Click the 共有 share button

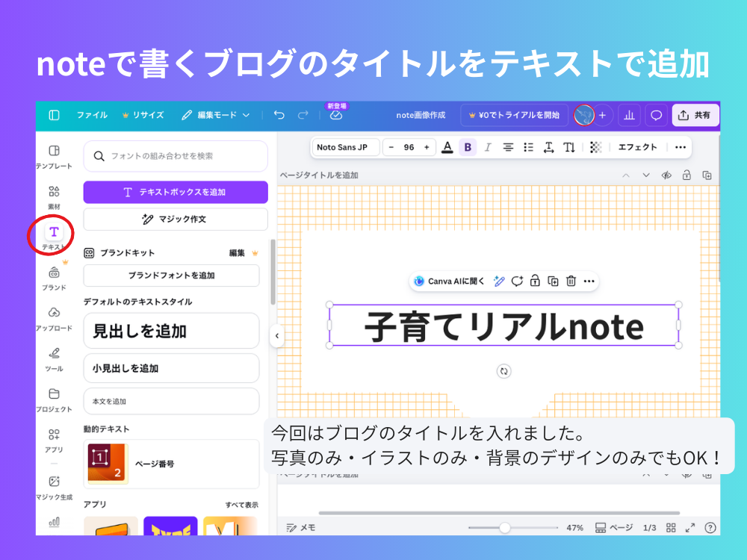[695, 115]
